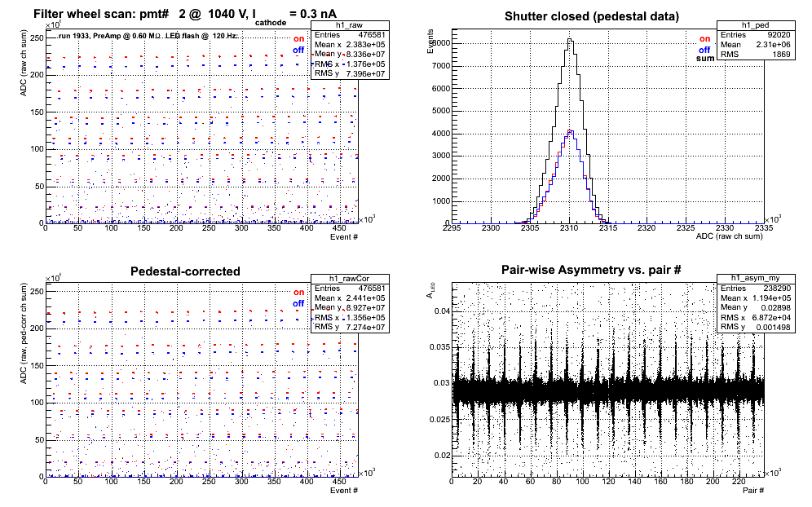
Task: Click the "0.035" y-axis tick label
Action: pos(439,347)
